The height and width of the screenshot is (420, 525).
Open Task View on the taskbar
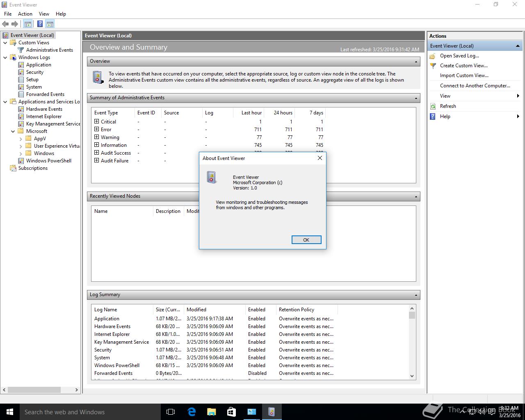171,412
